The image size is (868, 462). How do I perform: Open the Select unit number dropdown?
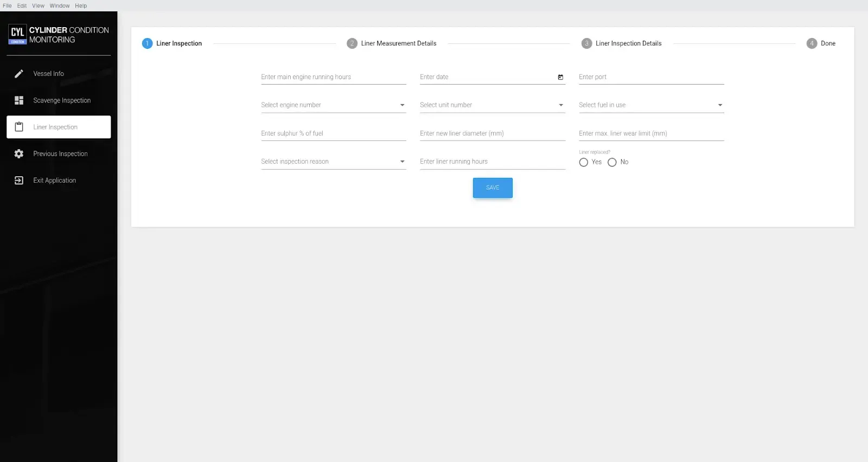coord(561,105)
